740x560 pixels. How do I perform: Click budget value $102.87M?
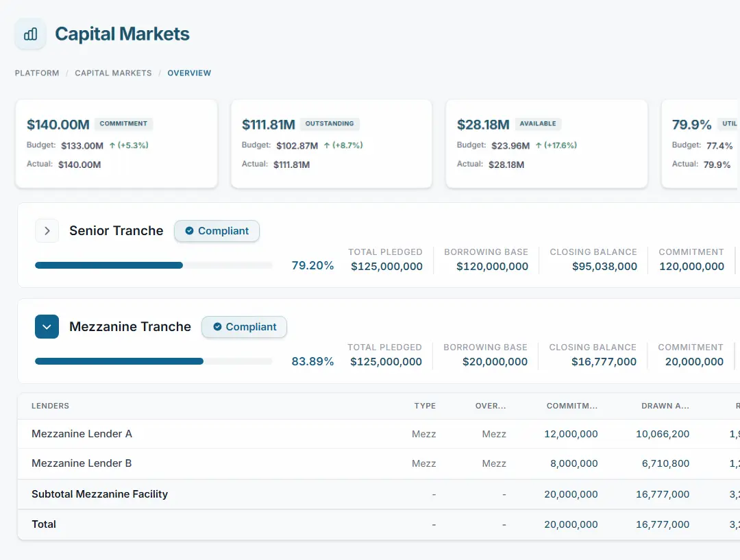pyautogui.click(x=297, y=146)
